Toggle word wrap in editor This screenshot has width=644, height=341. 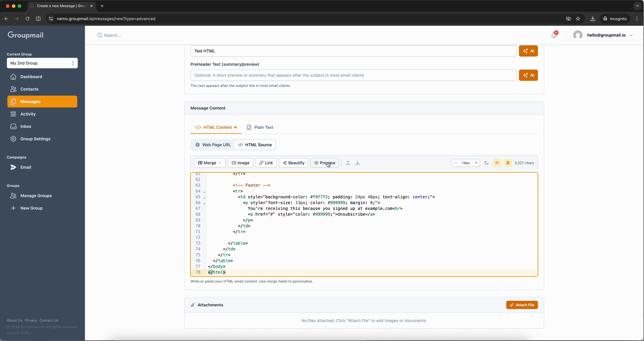(497, 163)
